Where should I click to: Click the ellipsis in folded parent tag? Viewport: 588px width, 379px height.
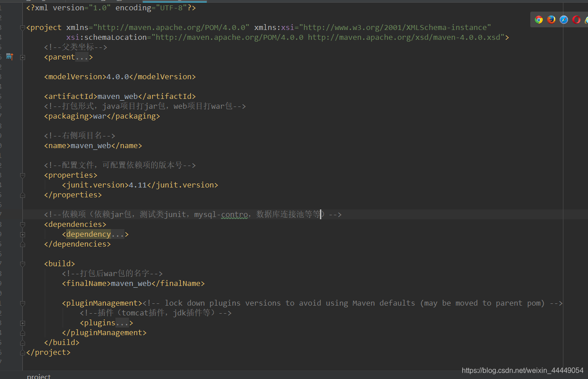[x=82, y=57]
